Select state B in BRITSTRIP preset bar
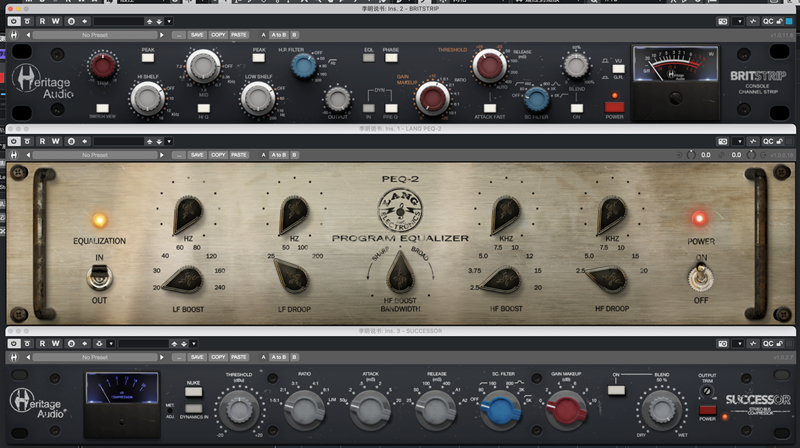800x448 pixels. point(294,35)
